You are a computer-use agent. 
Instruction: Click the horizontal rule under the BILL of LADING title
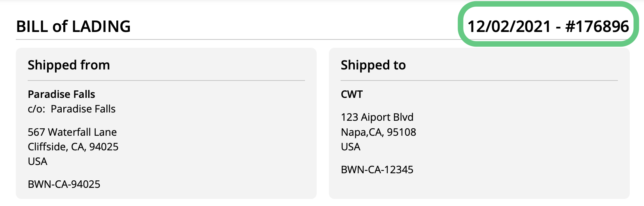point(237,39)
